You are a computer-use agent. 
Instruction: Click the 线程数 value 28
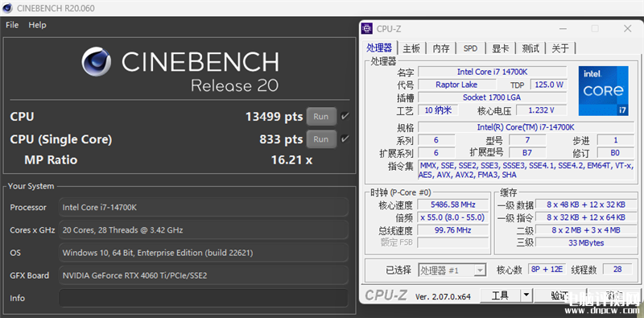click(617, 270)
